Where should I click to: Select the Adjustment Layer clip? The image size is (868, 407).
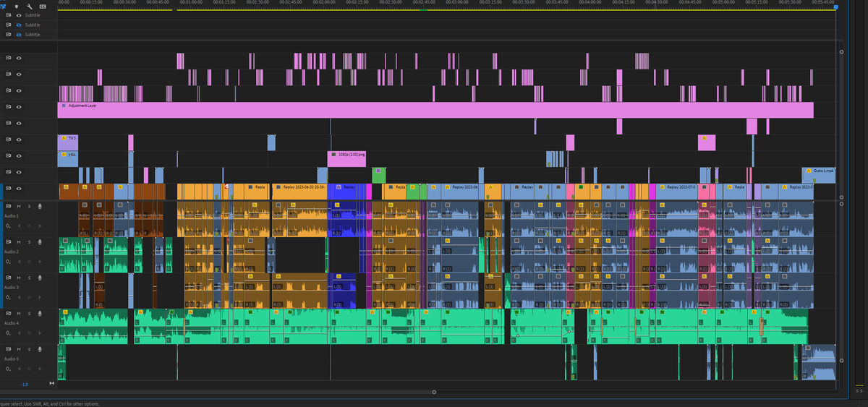pos(435,110)
